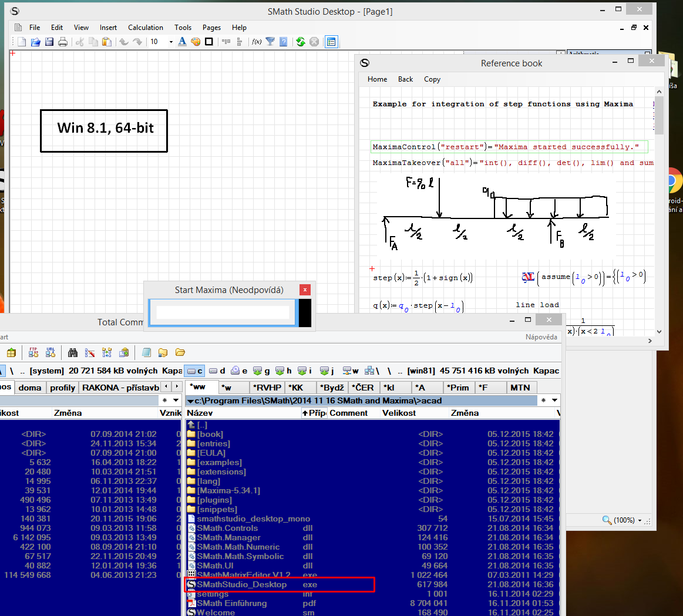Save worksheet using the floppy disk icon
Screen dimensions: 683x616
(49, 42)
